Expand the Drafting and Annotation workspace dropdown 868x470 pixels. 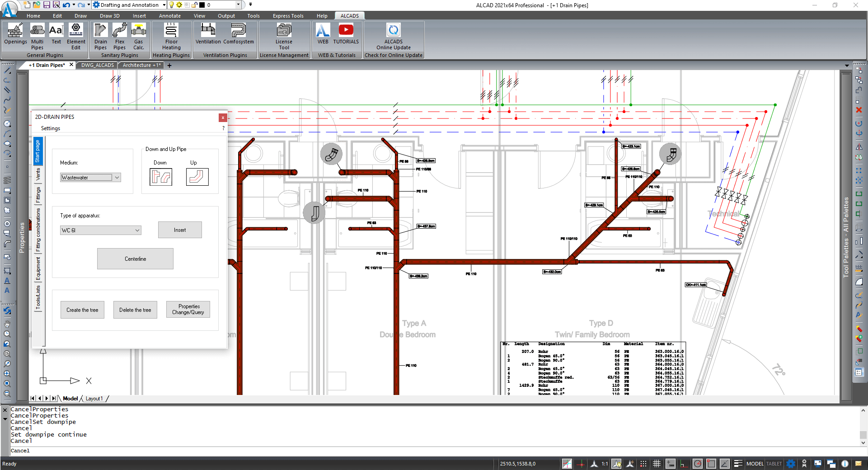coord(164,5)
